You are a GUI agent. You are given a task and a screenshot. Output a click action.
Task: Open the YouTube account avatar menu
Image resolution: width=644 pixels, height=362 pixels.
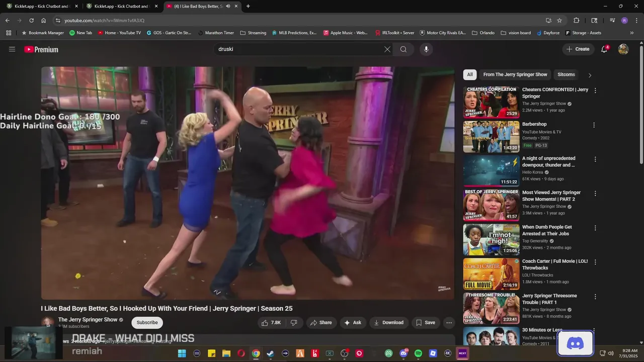coord(623,49)
